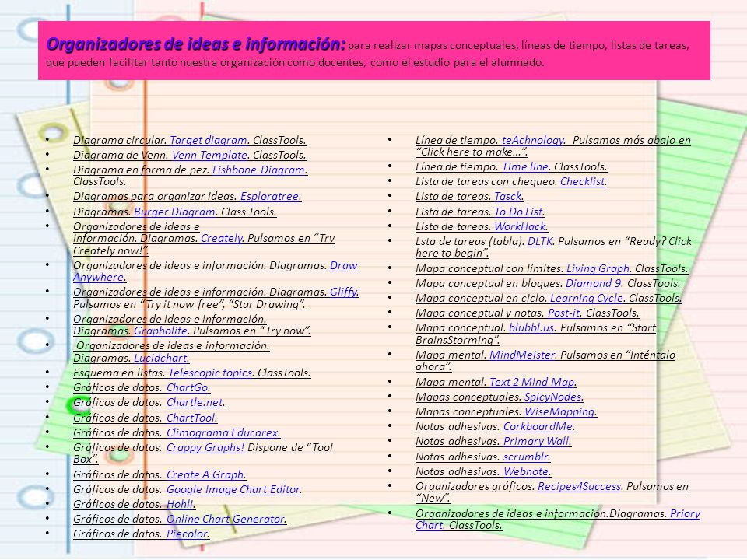The width and height of the screenshot is (747, 560).
Task: Click the heading 'Organizadores de ideas e información:'
Action: 196,44
